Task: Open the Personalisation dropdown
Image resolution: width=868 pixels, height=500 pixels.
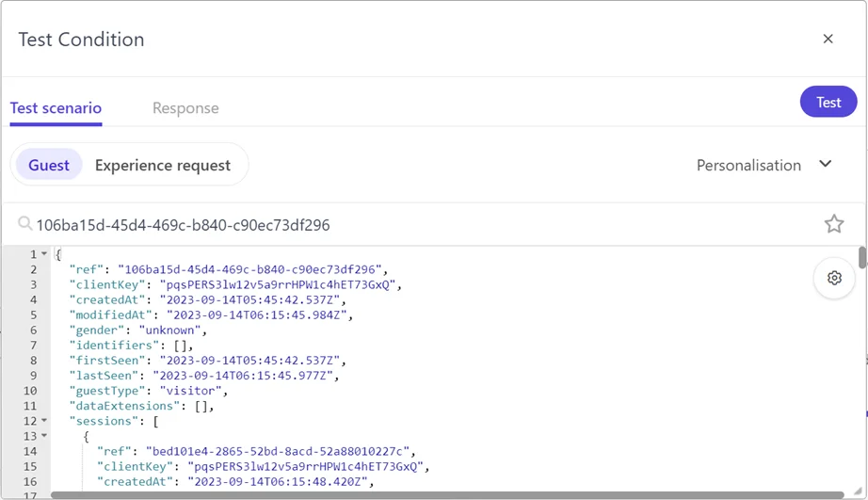Action: tap(764, 165)
